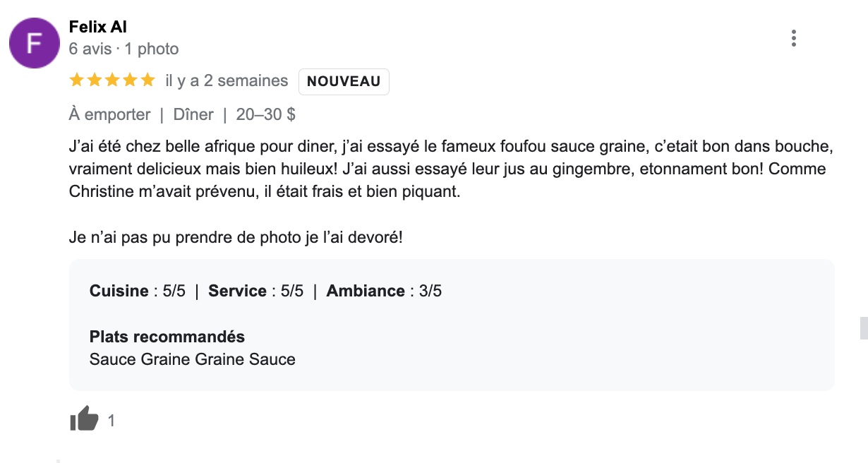Viewport: 868px width, 463px height.
Task: Click the gray scrollbar handle on right
Action: click(863, 328)
